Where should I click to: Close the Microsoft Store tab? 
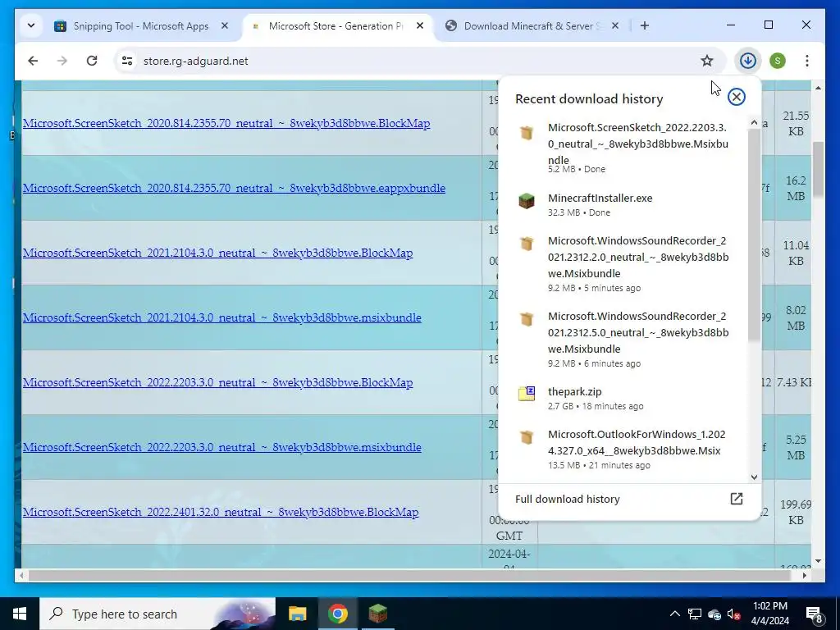(x=420, y=25)
